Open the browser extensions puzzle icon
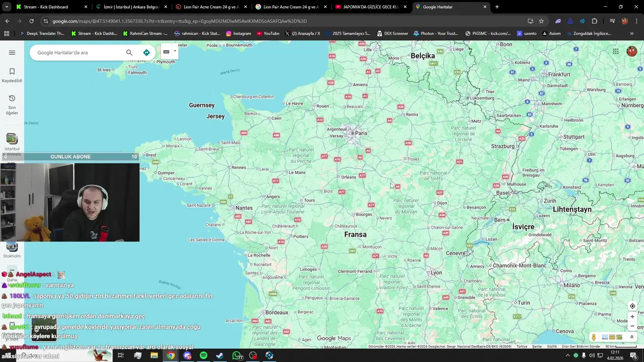 pos(595,21)
